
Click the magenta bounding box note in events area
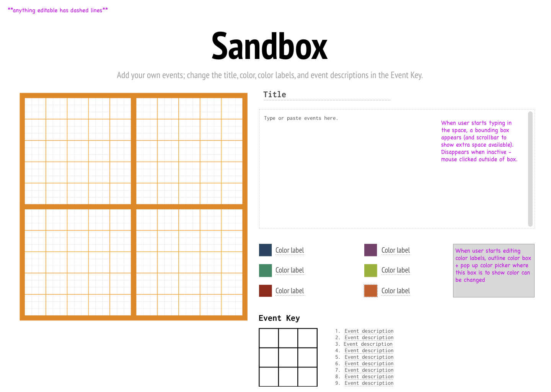coord(479,141)
